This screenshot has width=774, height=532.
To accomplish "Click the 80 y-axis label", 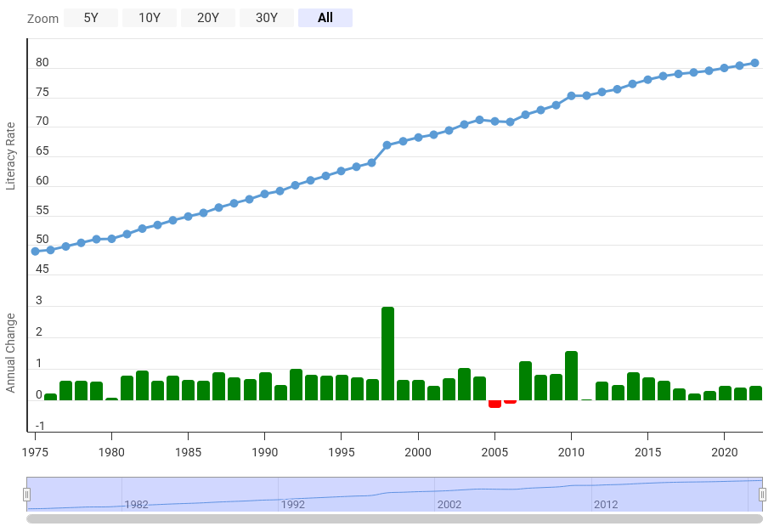I will 42,62.
